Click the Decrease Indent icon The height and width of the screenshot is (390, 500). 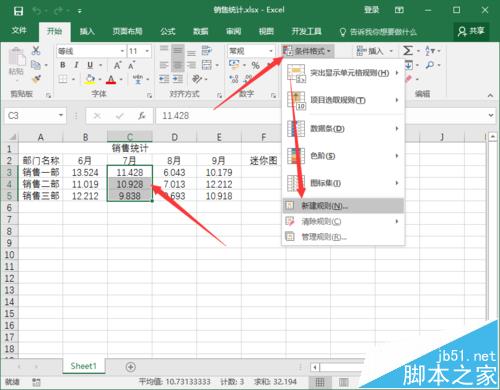click(164, 79)
